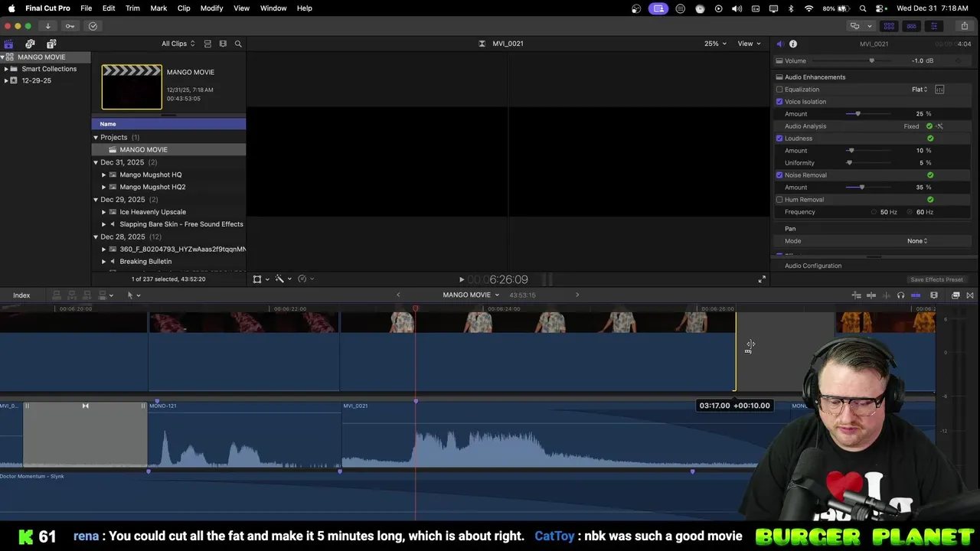Show or hide the Browser panel

click(889, 26)
